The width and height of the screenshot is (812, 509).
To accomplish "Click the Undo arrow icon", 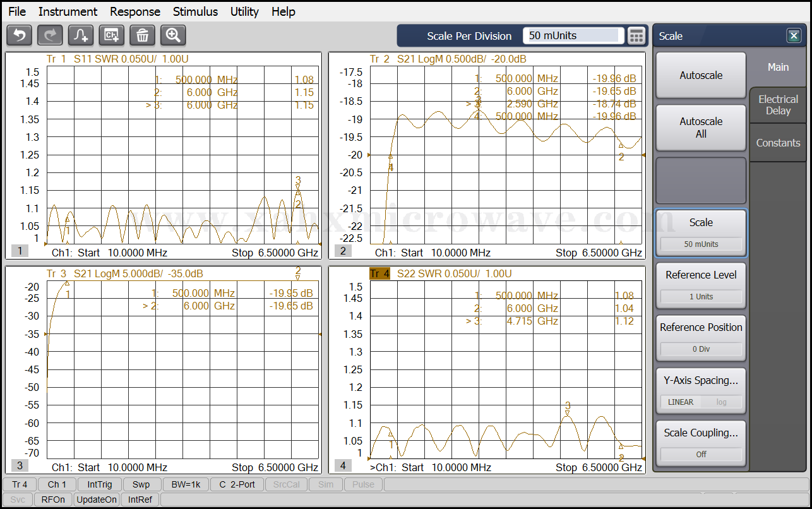I will point(19,35).
